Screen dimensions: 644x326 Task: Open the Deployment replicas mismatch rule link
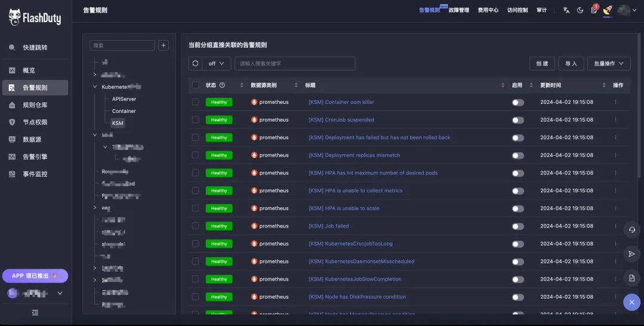(x=354, y=155)
